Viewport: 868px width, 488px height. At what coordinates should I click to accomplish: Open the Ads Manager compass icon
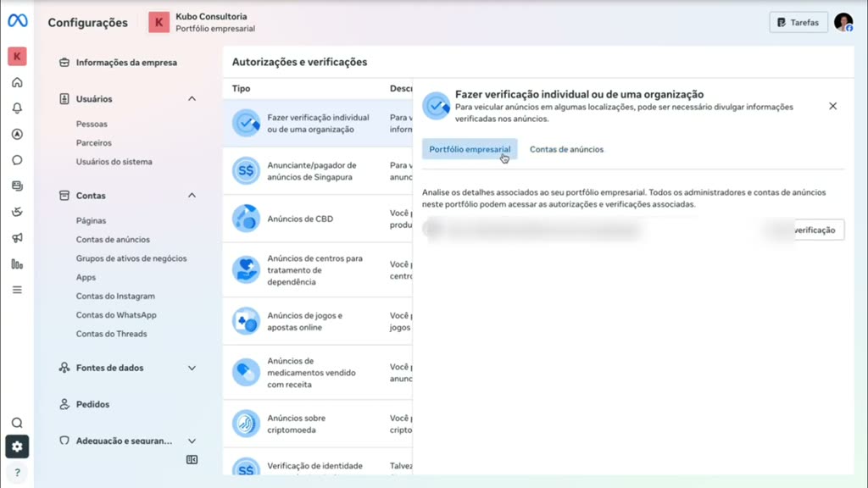point(17,134)
